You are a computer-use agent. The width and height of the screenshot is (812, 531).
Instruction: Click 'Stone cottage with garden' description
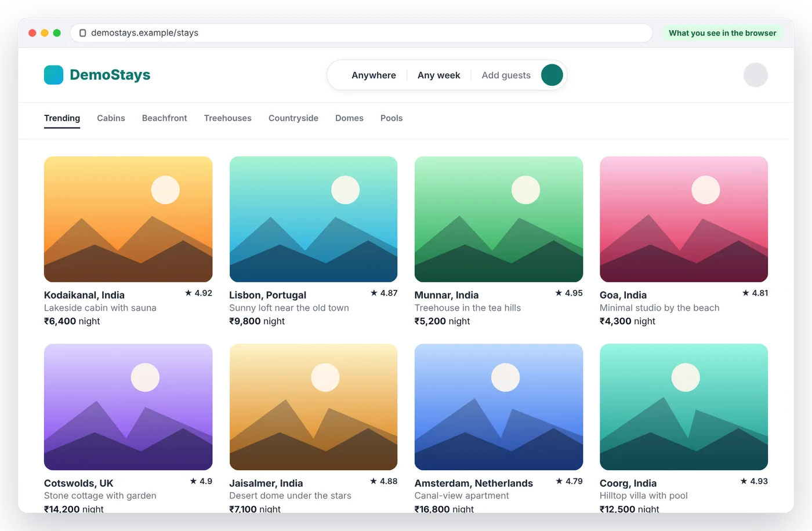pos(100,496)
